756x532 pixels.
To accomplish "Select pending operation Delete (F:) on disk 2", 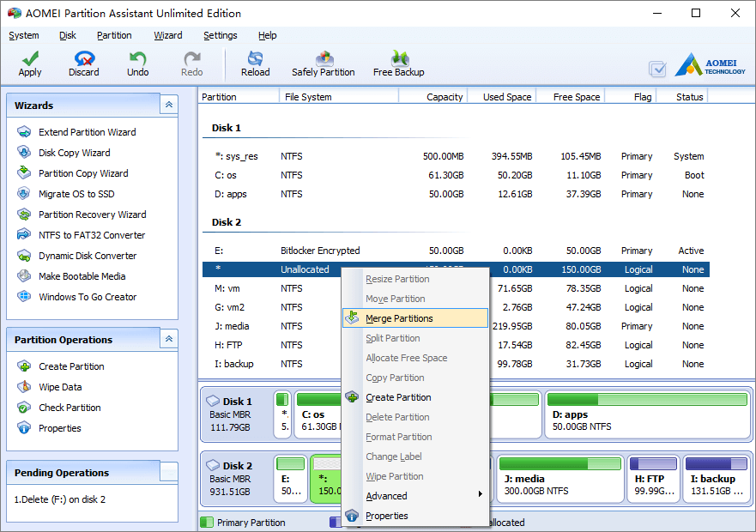I will coord(60,499).
